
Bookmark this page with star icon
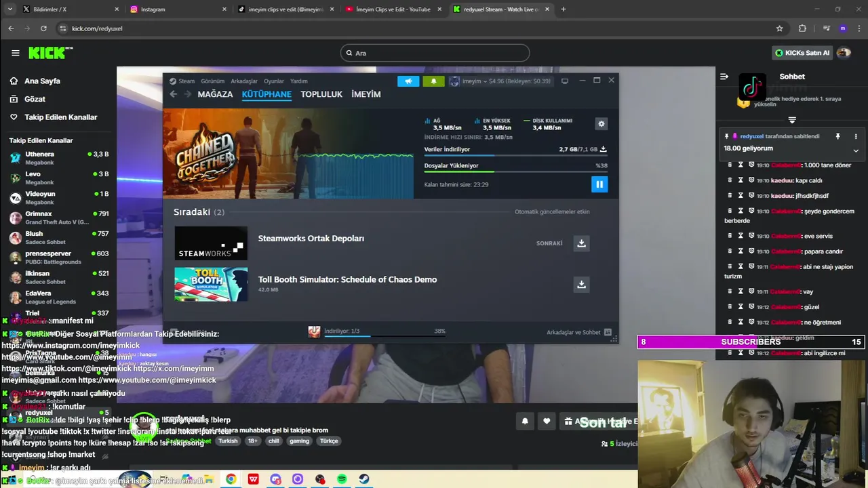coord(780,28)
